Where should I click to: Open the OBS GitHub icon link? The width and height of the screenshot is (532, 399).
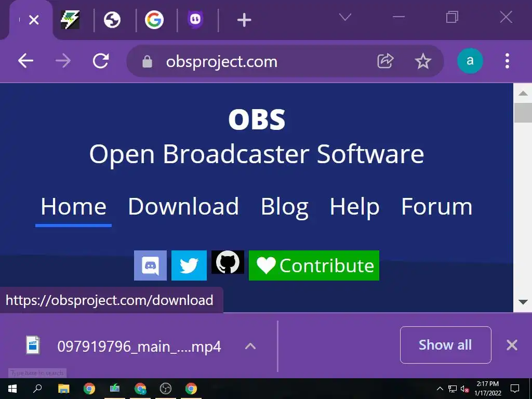228,262
